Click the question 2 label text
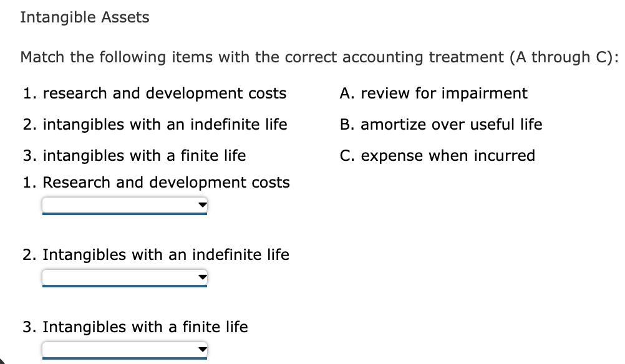The image size is (625, 364). coord(156,254)
